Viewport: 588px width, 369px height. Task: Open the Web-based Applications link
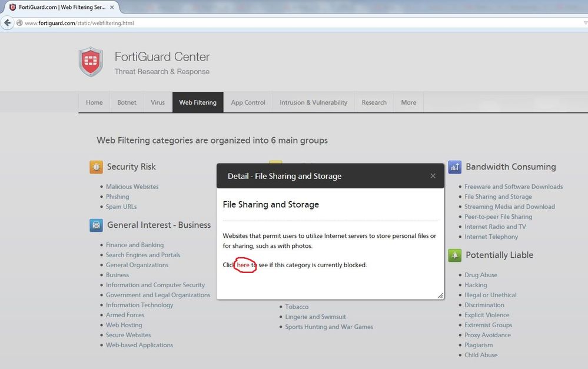pyautogui.click(x=139, y=345)
